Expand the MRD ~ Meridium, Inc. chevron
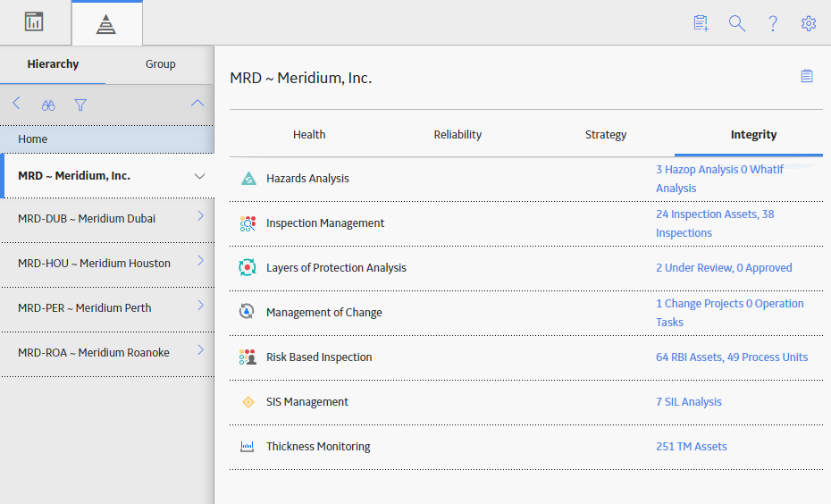Viewport: 831px width, 504px height. (x=199, y=176)
